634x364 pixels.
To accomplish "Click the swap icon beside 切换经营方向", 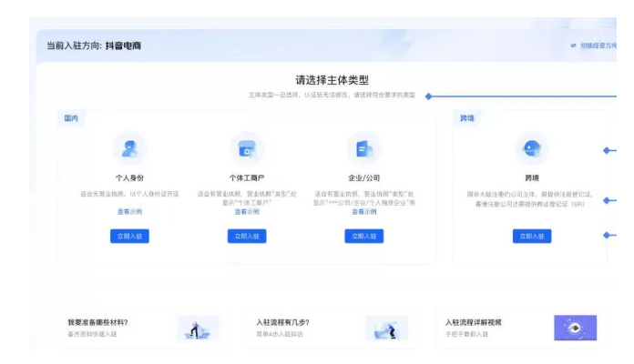I will coord(573,45).
